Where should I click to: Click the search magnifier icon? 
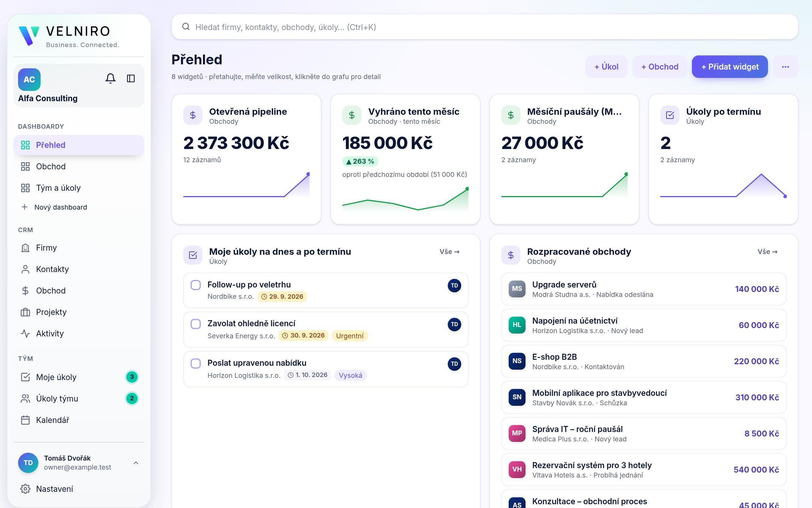186,27
